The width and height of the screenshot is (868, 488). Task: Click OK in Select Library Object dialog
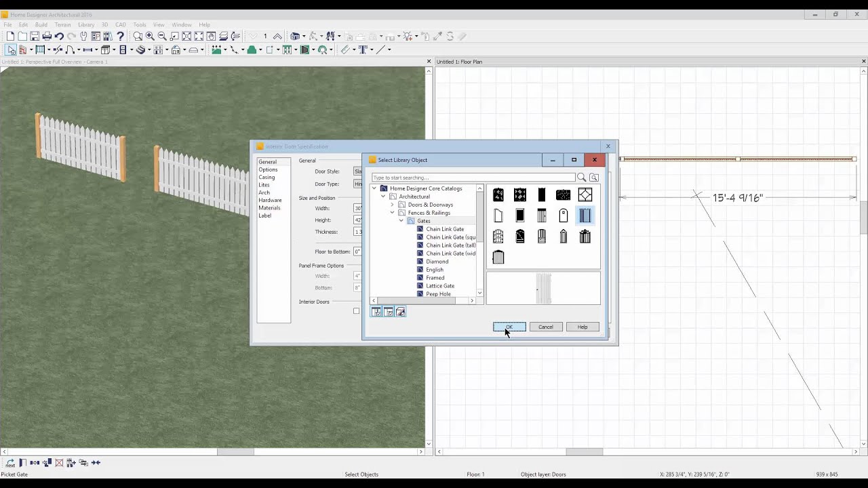[x=509, y=327]
